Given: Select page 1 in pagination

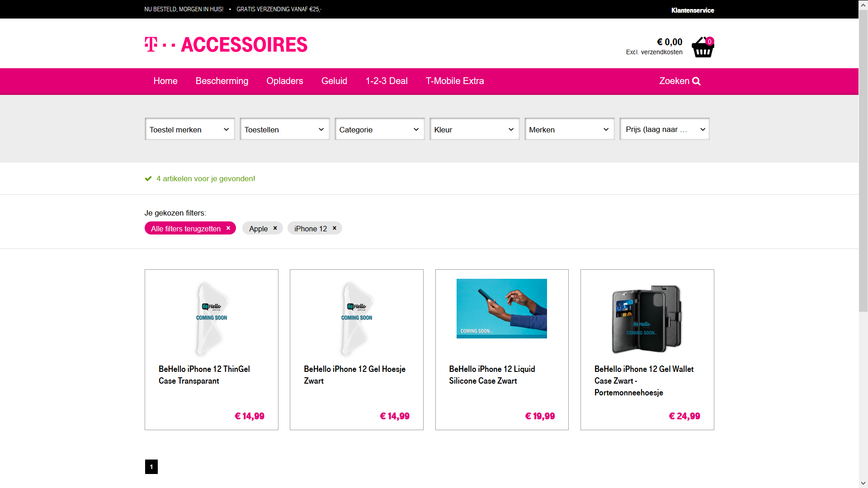Looking at the screenshot, I should (151, 467).
